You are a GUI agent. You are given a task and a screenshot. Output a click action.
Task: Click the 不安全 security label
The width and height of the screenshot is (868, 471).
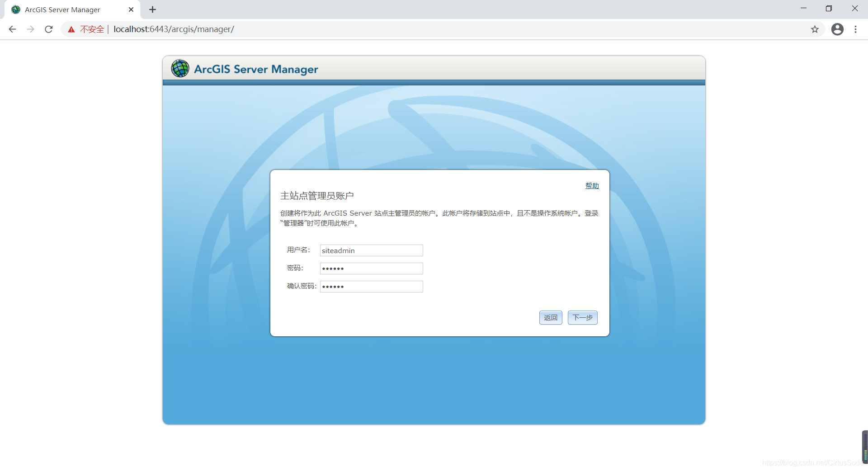[x=92, y=29]
